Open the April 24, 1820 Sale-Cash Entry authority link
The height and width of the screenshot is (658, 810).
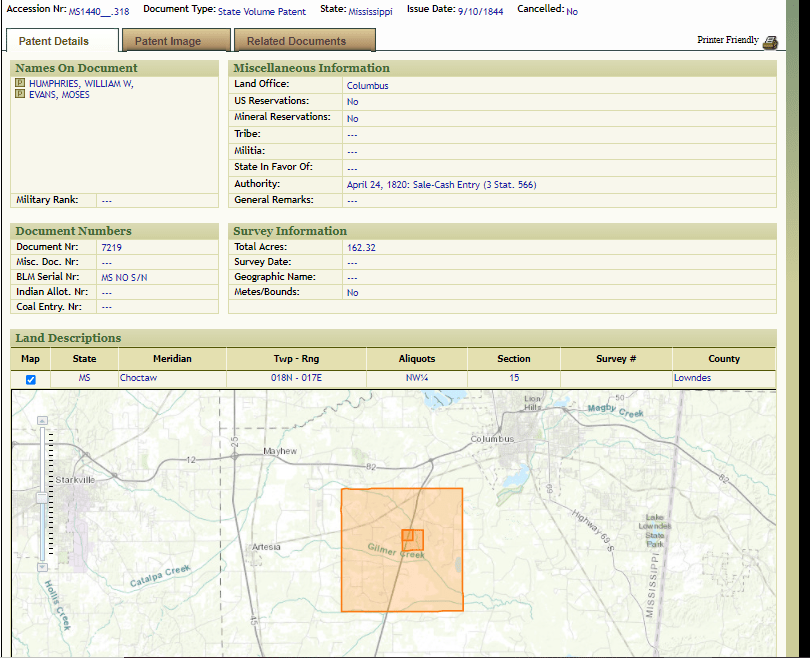(x=441, y=185)
